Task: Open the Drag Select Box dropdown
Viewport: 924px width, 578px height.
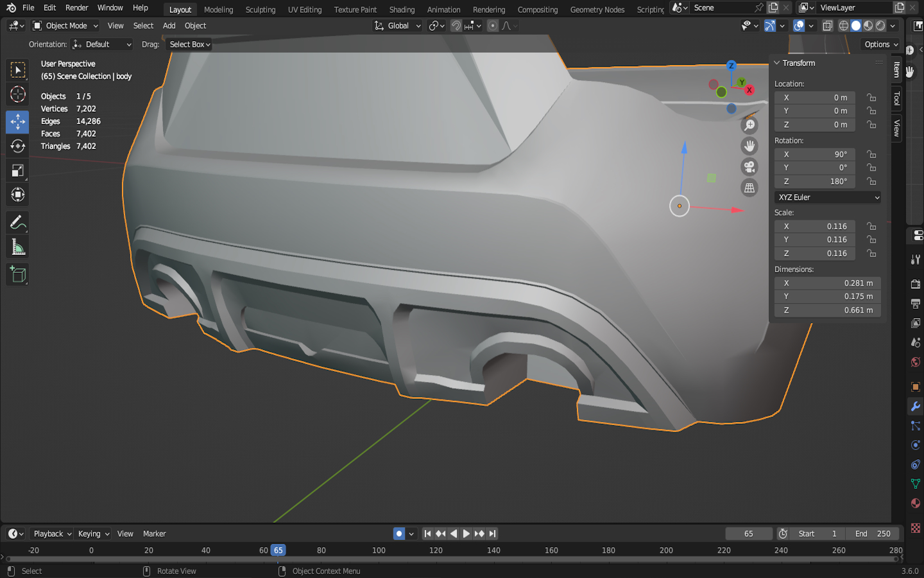Action: pos(189,44)
